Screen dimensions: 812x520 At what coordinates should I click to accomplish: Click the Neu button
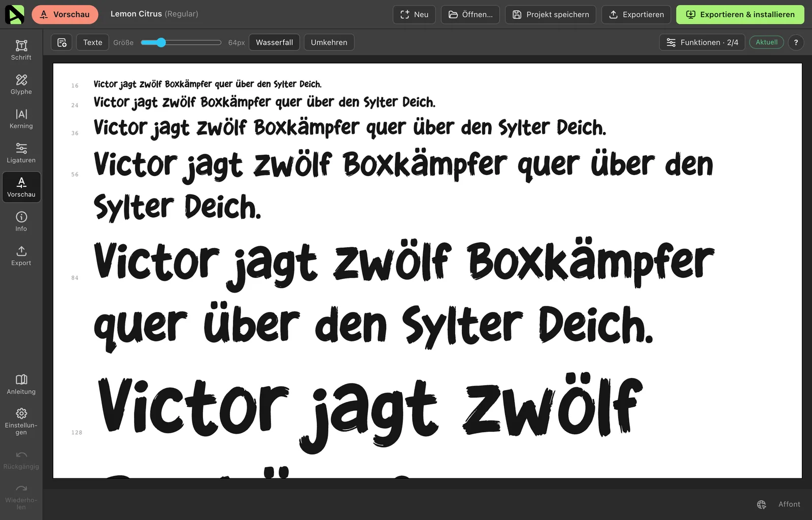click(x=414, y=14)
